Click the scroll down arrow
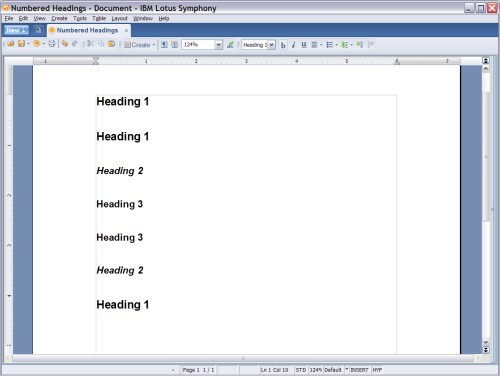This screenshot has width=500, height=376. (486, 342)
